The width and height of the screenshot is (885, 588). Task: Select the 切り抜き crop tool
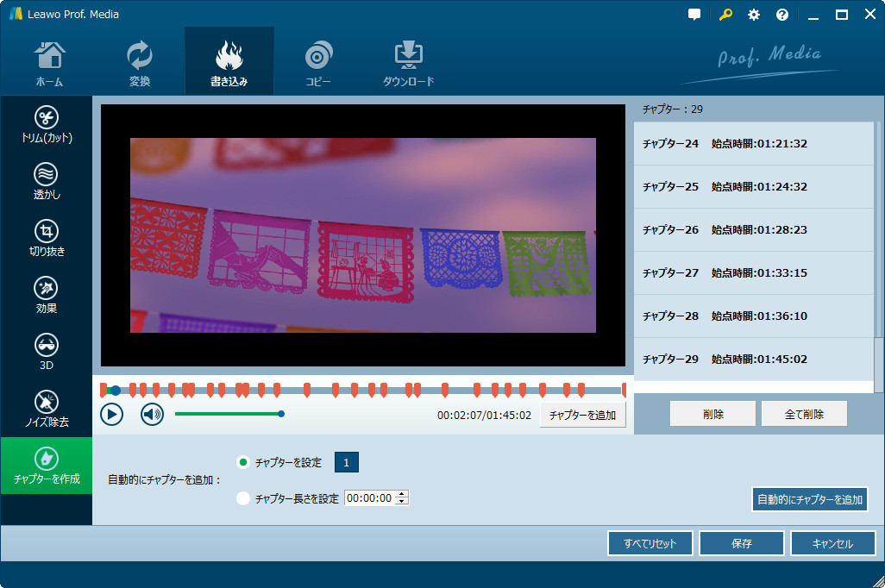47,238
